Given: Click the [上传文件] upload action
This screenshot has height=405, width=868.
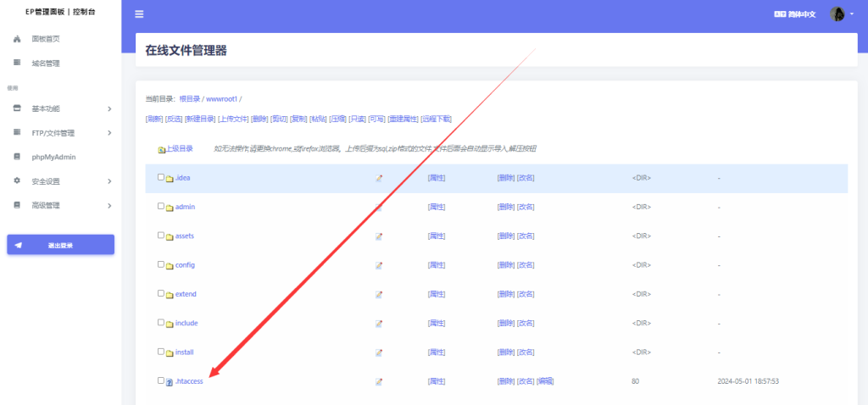Looking at the screenshot, I should 233,119.
